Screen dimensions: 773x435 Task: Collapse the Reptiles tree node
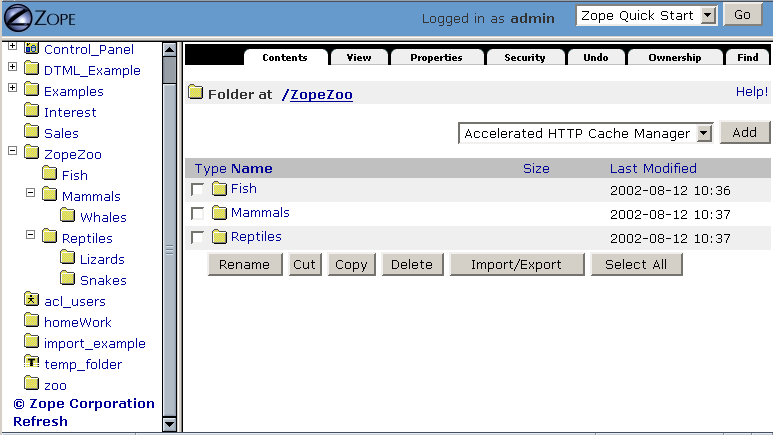tap(31, 234)
